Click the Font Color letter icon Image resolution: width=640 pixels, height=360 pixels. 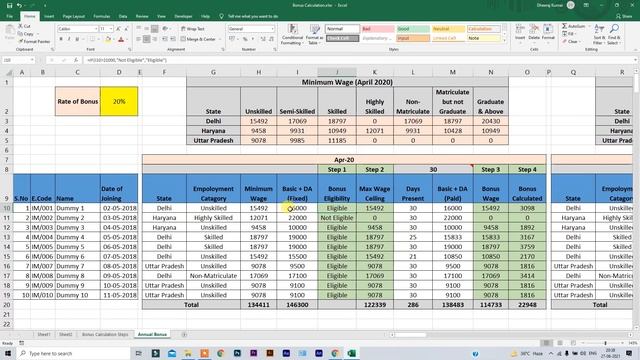121,39
